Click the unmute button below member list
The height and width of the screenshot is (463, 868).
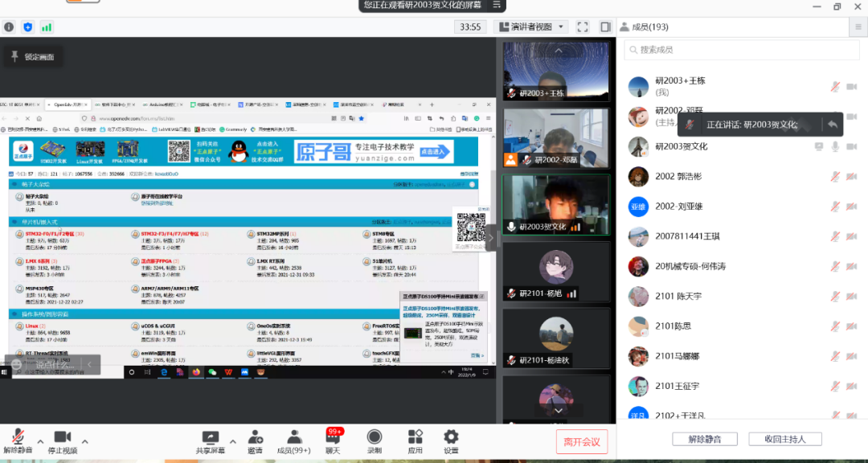click(704, 439)
